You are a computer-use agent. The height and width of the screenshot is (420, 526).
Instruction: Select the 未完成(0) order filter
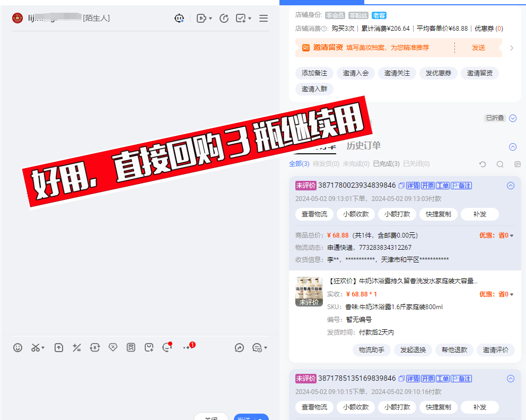(356, 164)
